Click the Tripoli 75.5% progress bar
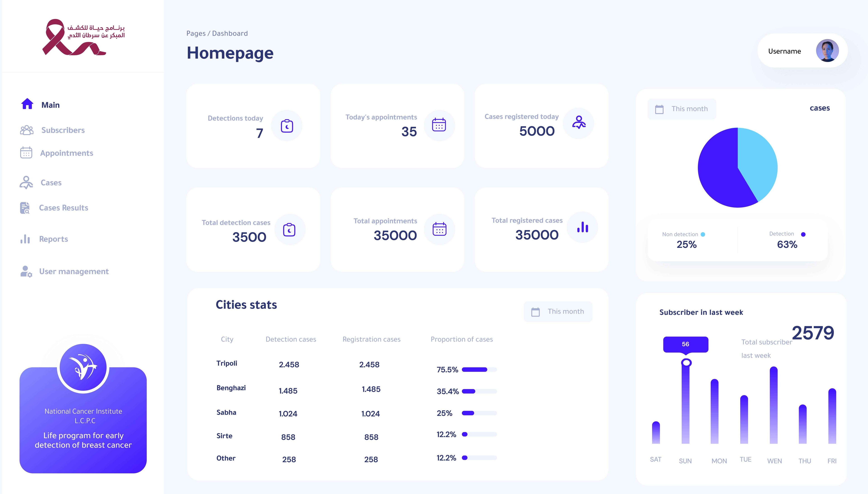This screenshot has width=868, height=494. pyautogui.click(x=479, y=370)
